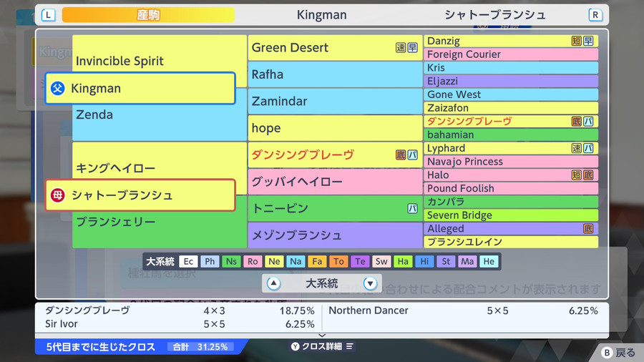Click the R shoulder button icon
The image size is (644, 362).
click(x=595, y=15)
